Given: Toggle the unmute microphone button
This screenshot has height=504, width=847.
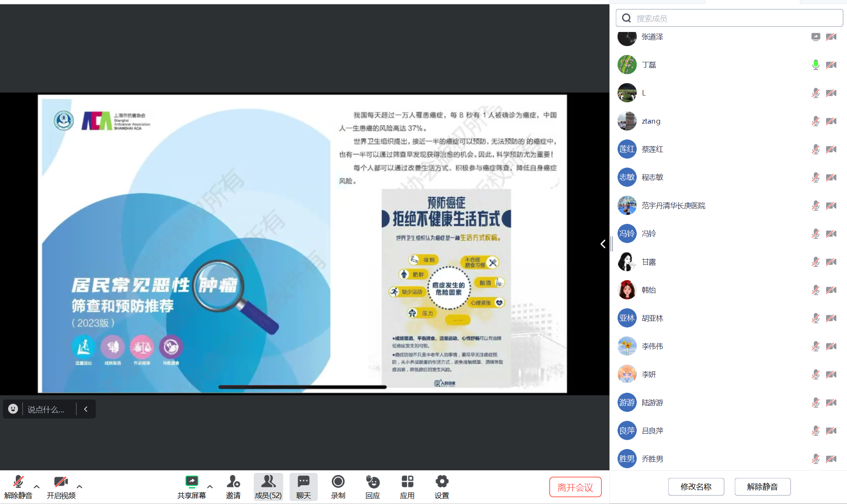Looking at the screenshot, I should point(18,482).
